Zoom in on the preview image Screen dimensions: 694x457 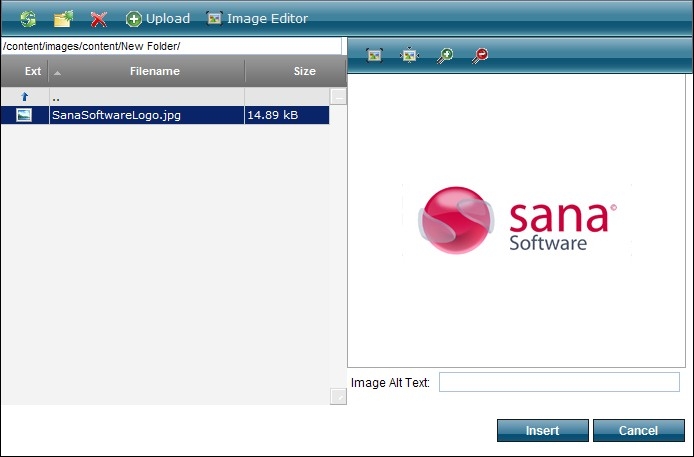pos(445,56)
